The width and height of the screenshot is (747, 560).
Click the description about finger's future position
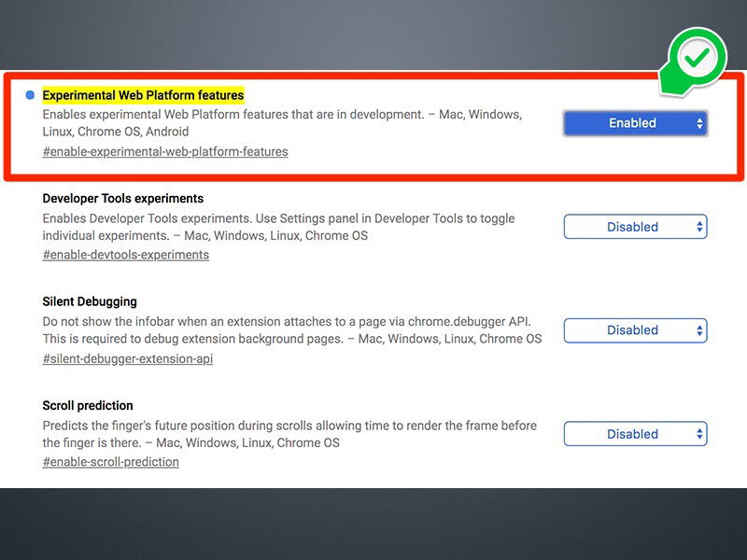tap(289, 434)
